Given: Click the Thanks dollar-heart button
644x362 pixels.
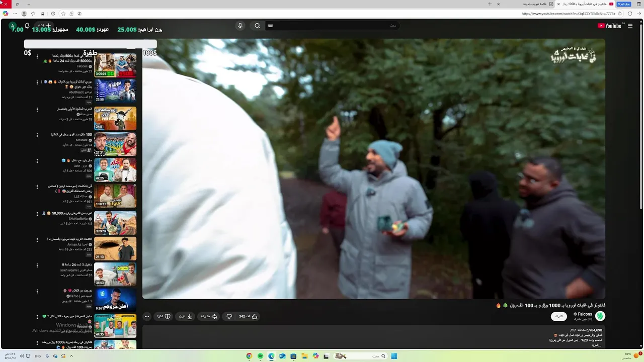Looking at the screenshot, I should (x=164, y=316).
